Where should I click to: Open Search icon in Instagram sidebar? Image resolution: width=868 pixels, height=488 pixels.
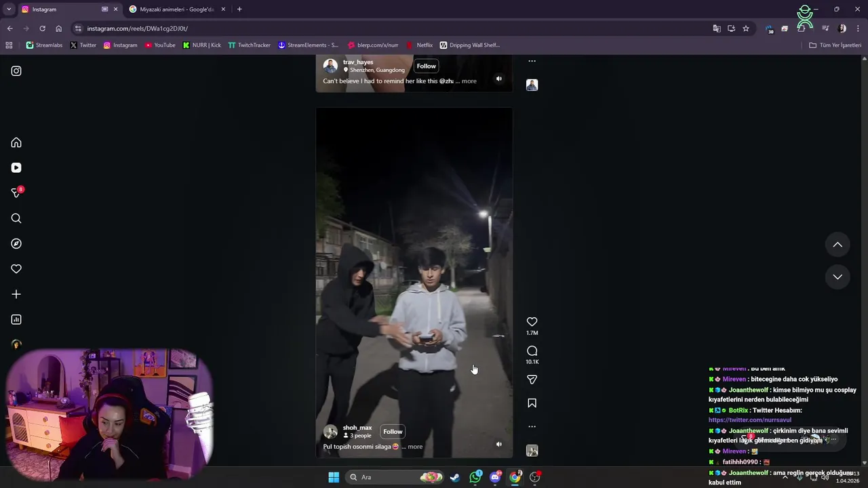point(16,218)
